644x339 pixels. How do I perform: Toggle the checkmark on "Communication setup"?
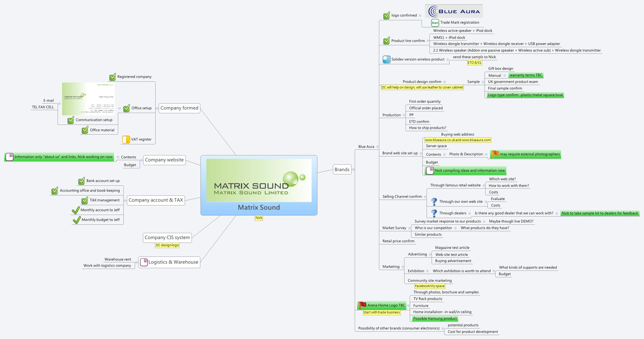70,120
